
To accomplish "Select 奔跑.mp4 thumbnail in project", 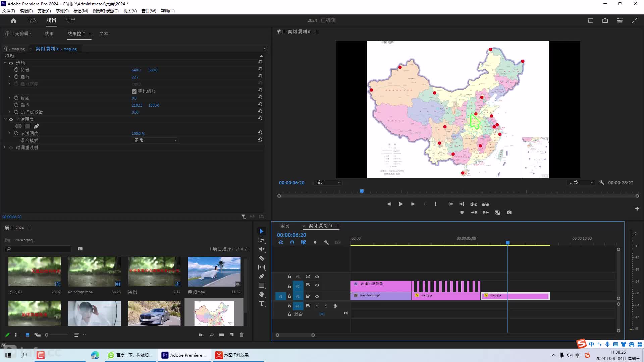I will (214, 271).
